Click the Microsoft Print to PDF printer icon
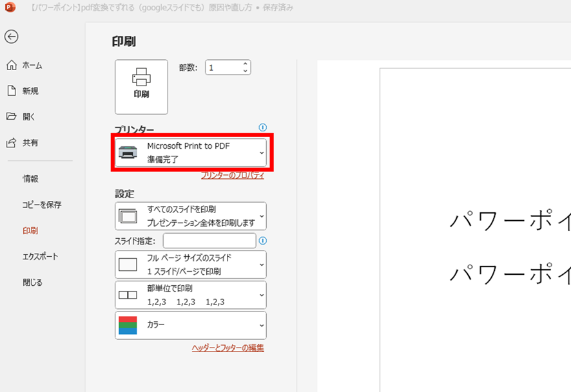Image resolution: width=571 pixels, height=392 pixels. point(128,153)
